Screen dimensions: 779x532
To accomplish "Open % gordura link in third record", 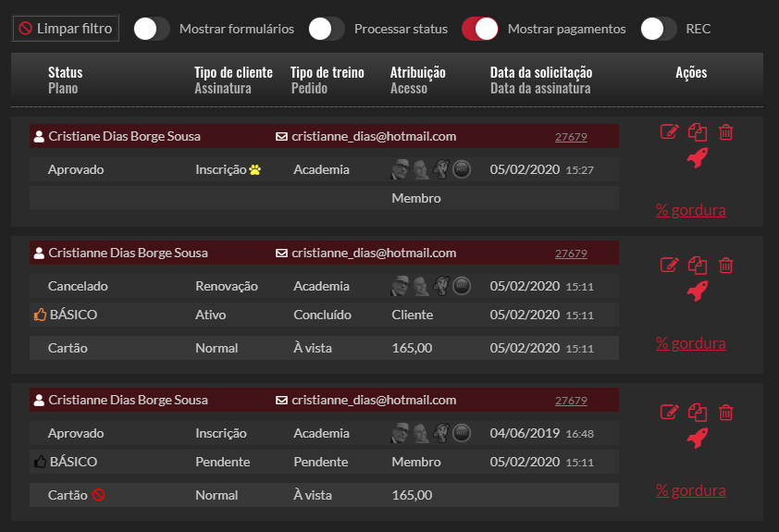I will click(x=690, y=490).
